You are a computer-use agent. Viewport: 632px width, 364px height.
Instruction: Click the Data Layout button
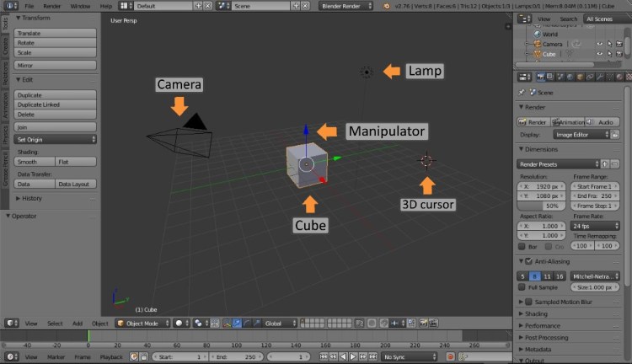click(x=76, y=184)
